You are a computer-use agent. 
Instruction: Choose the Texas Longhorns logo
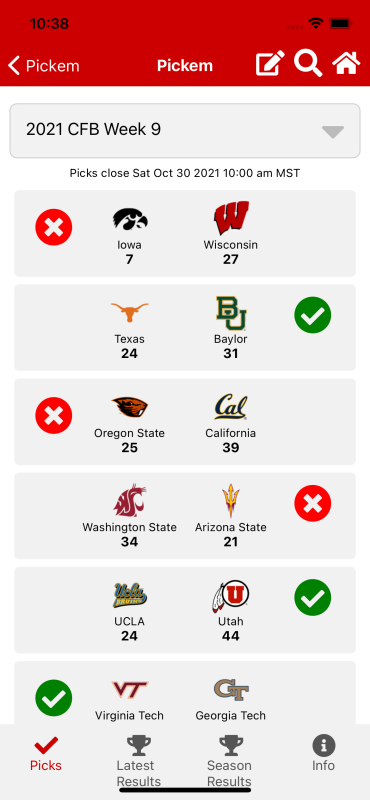coord(130,312)
